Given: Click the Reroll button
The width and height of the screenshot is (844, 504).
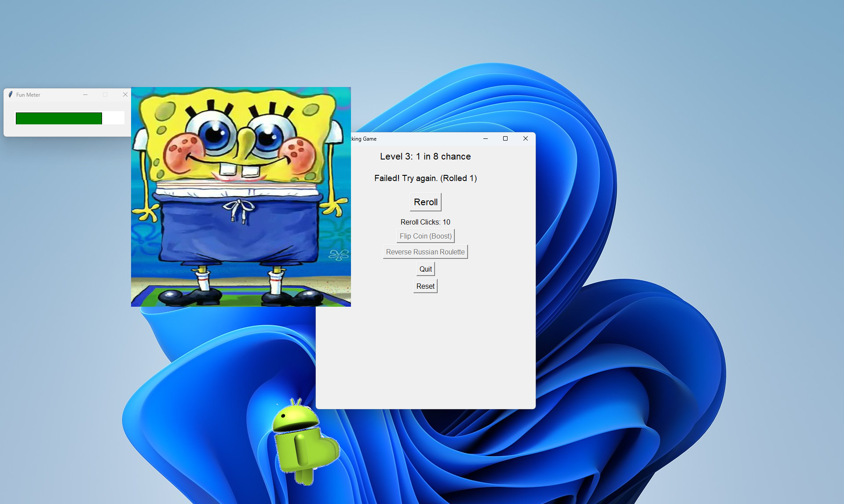Looking at the screenshot, I should click(x=425, y=202).
